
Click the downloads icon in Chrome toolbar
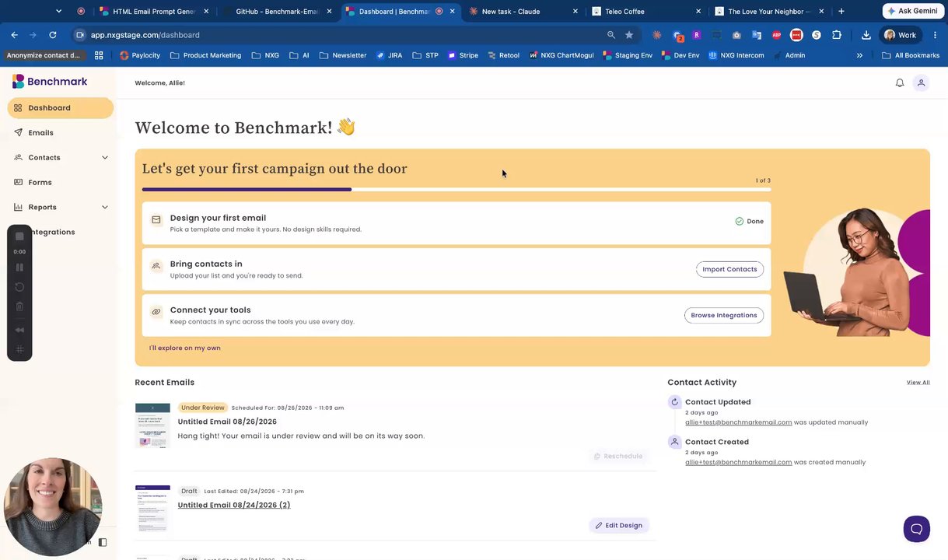[x=866, y=35]
